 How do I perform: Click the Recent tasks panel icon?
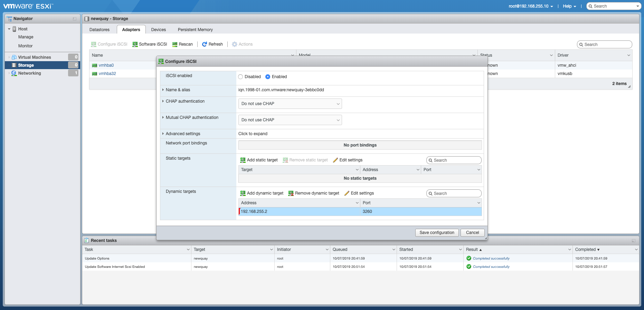click(87, 241)
